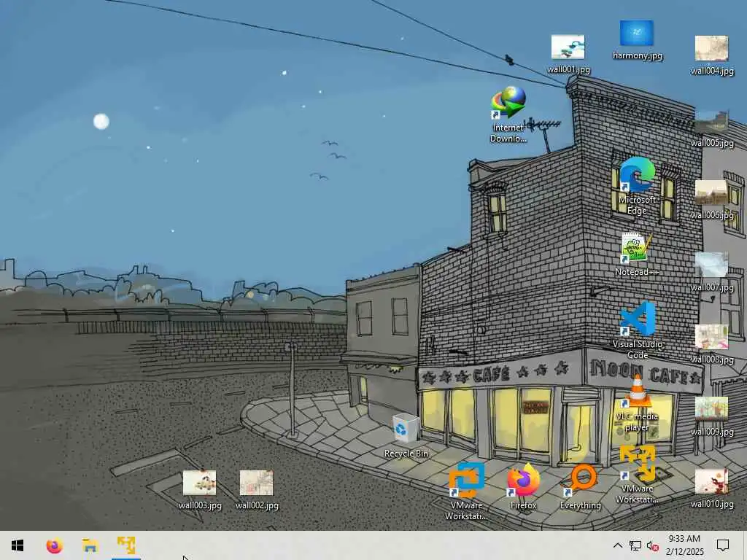The height and width of the screenshot is (560, 747).
Task: Select the blue-orange VMware Workstation desktop shortcut
Action: point(466,491)
